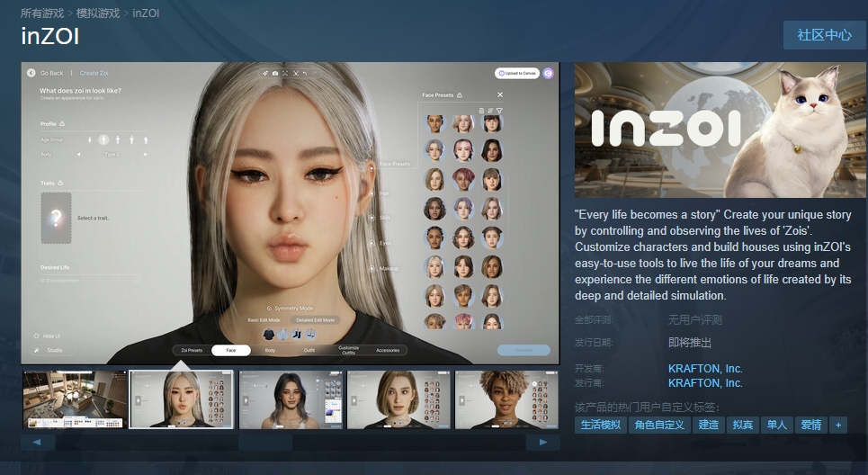Screen dimensions: 868x475
Task: Click the Hair marker dot on the face
Action: [x=372, y=193]
